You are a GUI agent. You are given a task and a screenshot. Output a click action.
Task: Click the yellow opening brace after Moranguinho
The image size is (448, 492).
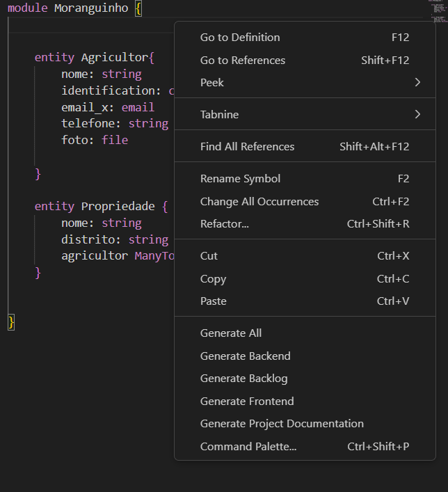coord(138,8)
